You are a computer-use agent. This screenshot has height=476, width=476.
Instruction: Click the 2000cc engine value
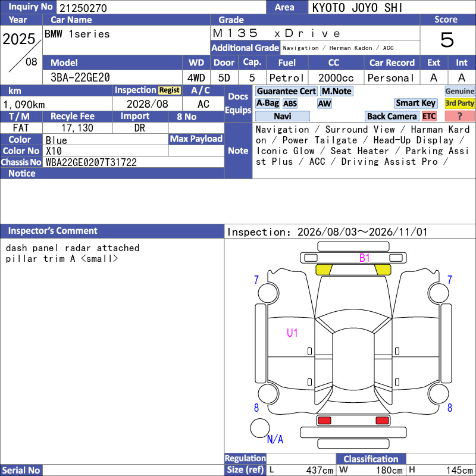coord(336,78)
